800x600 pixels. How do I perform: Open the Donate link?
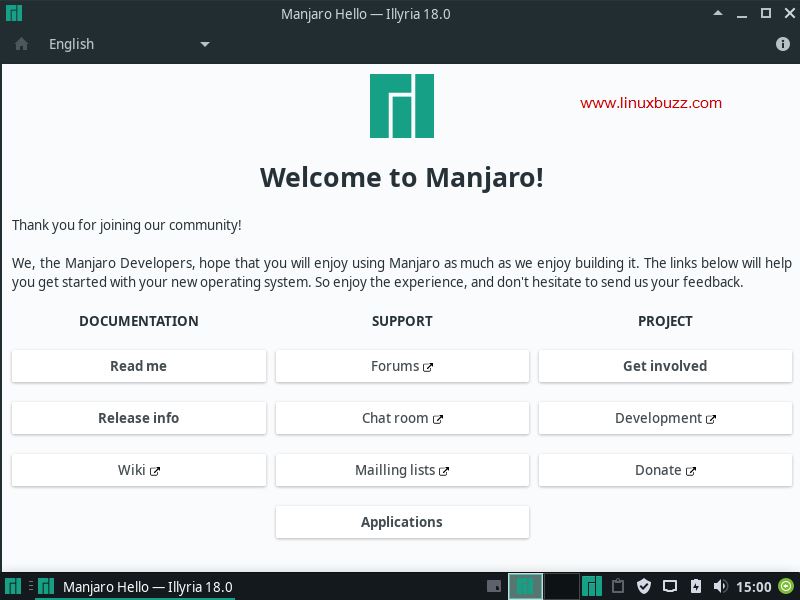coord(665,470)
